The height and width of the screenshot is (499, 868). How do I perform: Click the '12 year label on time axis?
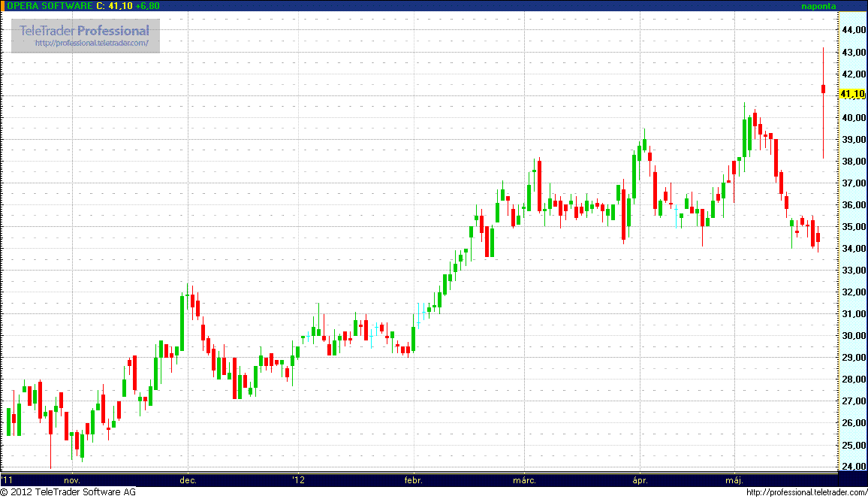click(x=299, y=480)
